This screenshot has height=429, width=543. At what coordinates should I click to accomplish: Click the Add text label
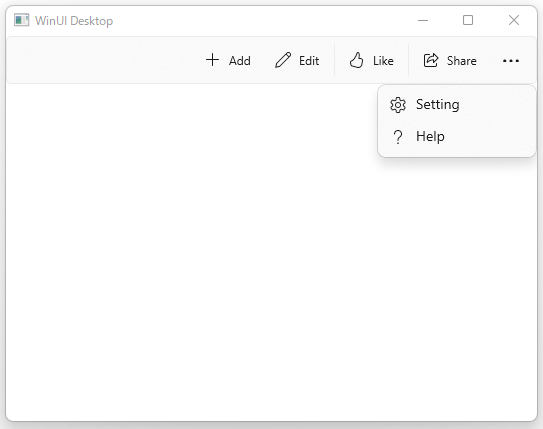click(240, 61)
